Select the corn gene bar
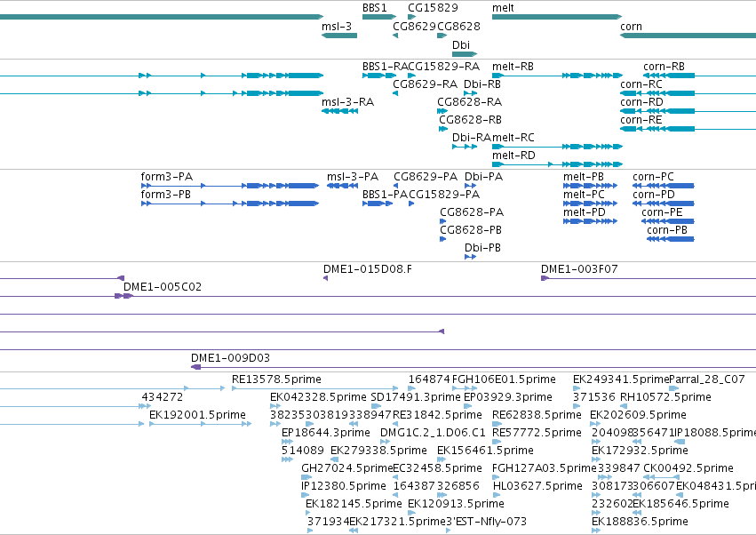The width and height of the screenshot is (756, 535). click(688, 36)
